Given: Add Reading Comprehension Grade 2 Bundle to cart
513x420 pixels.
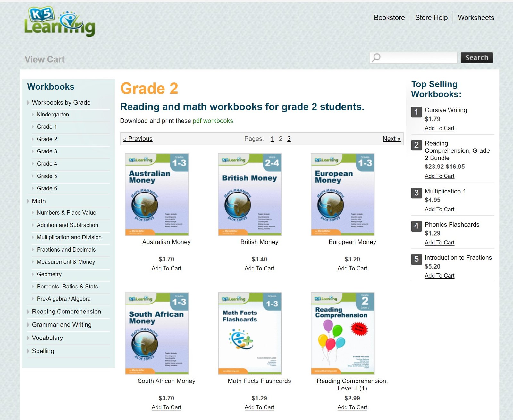Looking at the screenshot, I should (x=440, y=176).
